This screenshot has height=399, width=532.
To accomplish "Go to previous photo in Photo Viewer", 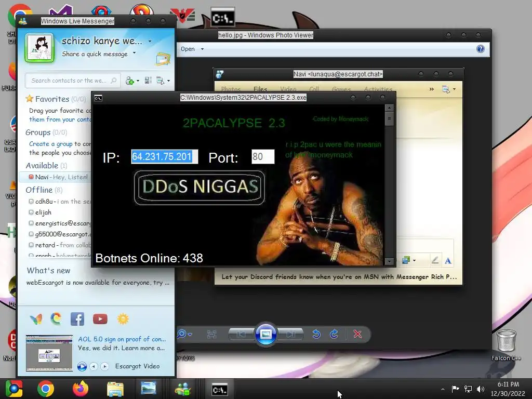I will [x=241, y=335].
